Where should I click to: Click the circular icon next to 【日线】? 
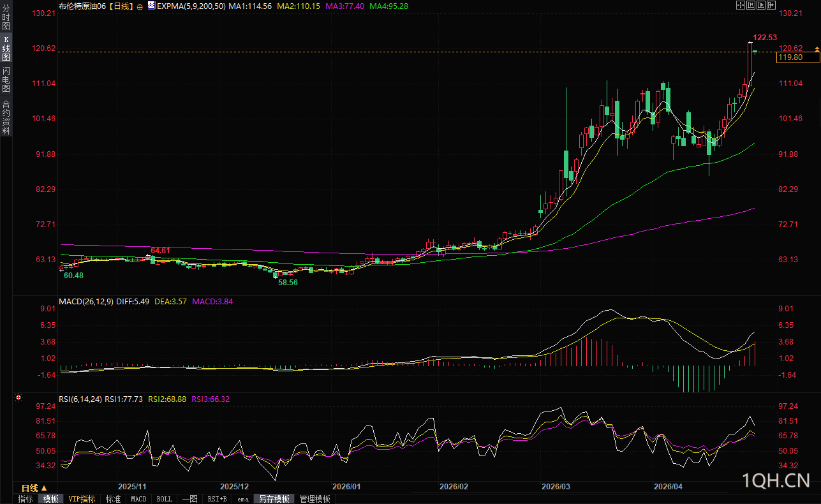pos(140,6)
